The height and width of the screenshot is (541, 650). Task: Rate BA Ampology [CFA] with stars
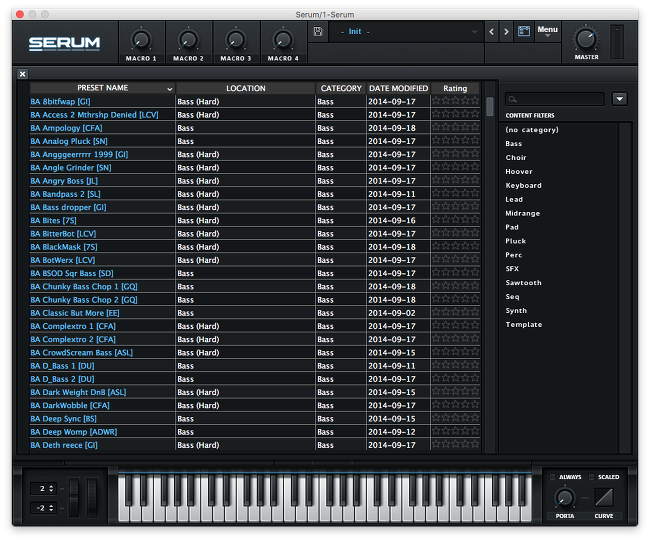(455, 127)
